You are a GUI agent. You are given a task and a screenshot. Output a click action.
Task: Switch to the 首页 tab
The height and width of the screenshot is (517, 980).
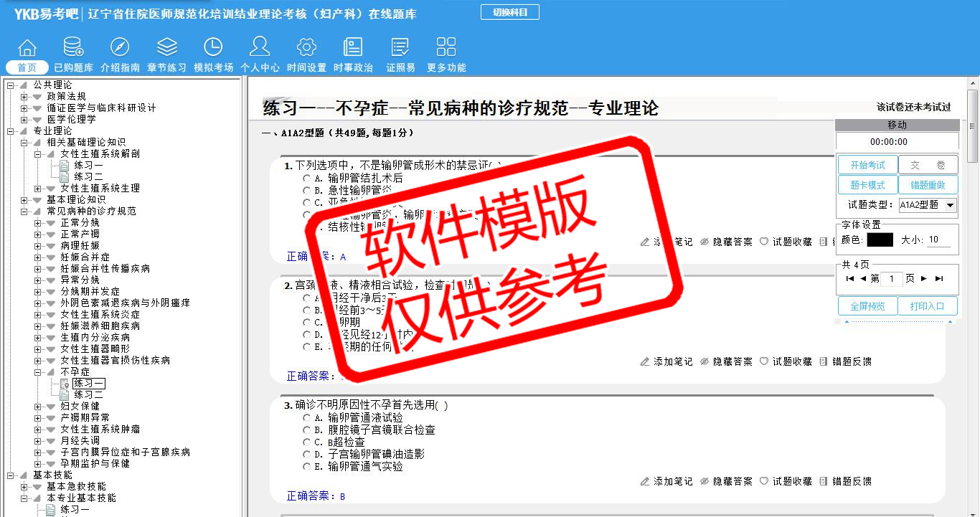[x=27, y=67]
